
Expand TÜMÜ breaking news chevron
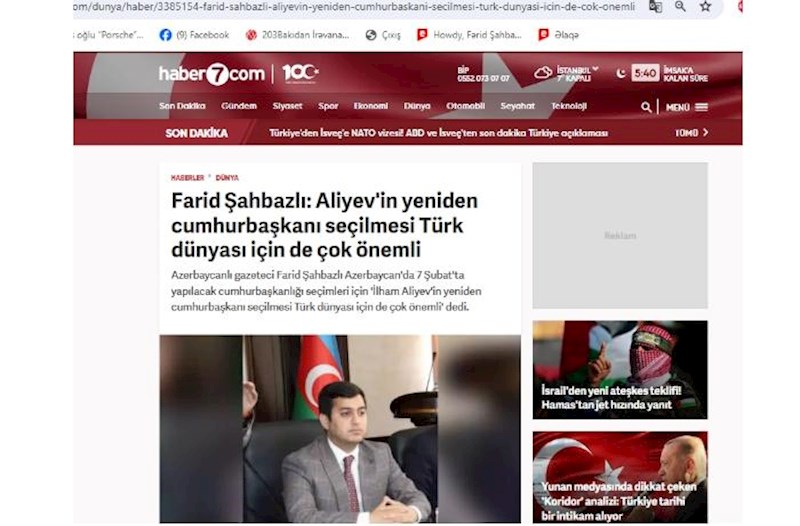click(x=706, y=132)
